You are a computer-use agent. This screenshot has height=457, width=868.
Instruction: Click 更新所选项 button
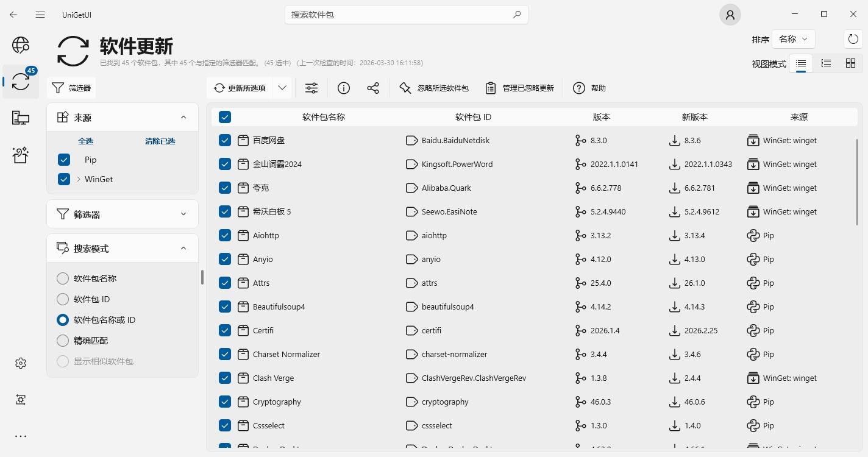240,88
